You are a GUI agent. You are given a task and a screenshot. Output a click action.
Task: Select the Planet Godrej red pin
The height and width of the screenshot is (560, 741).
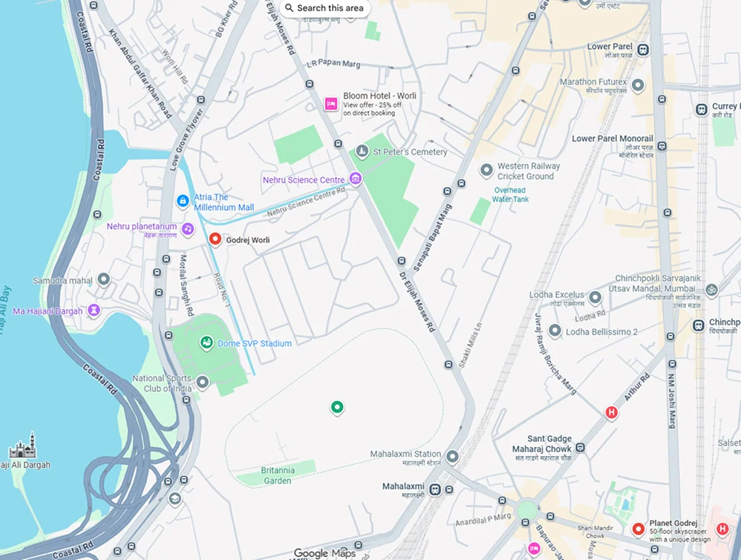click(x=639, y=530)
